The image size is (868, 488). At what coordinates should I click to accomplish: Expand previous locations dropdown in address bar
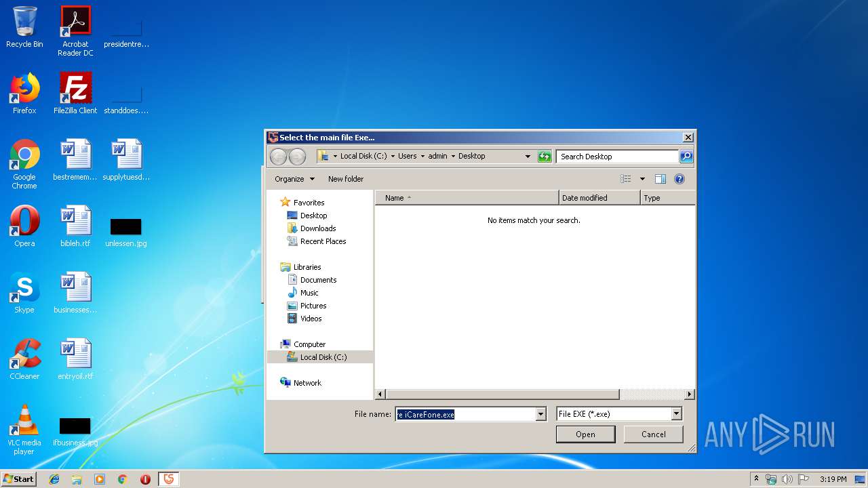click(x=528, y=157)
